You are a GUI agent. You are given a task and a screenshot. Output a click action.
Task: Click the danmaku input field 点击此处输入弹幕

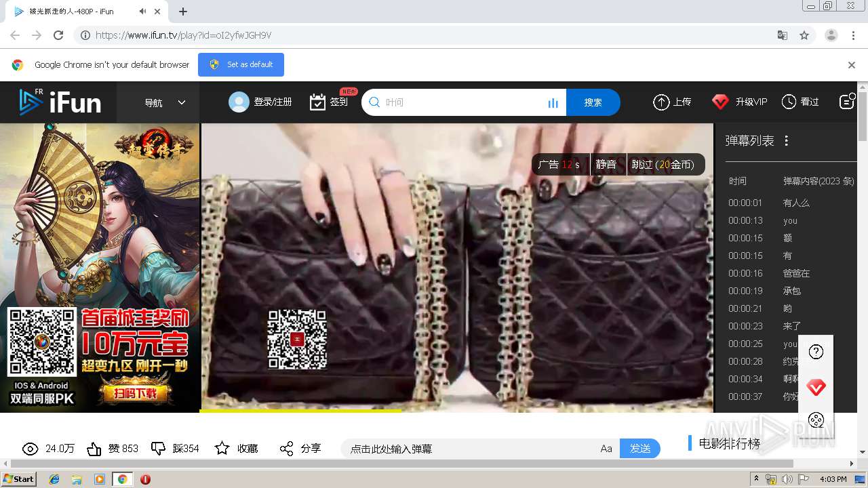tap(468, 449)
